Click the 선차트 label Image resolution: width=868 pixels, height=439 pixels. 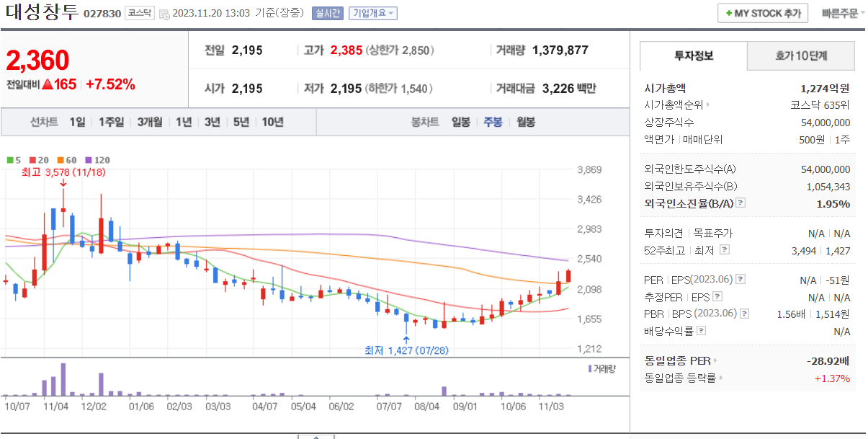pyautogui.click(x=44, y=122)
